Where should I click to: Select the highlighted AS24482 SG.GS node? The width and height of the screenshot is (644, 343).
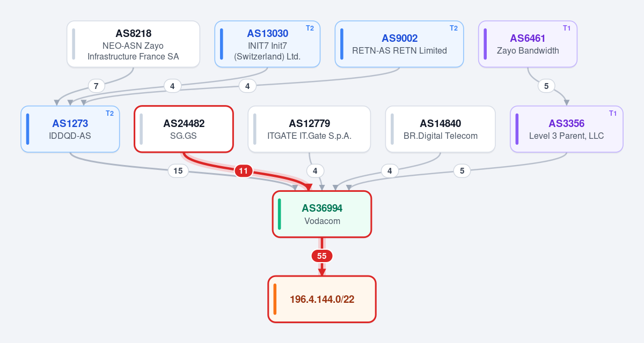184,129
